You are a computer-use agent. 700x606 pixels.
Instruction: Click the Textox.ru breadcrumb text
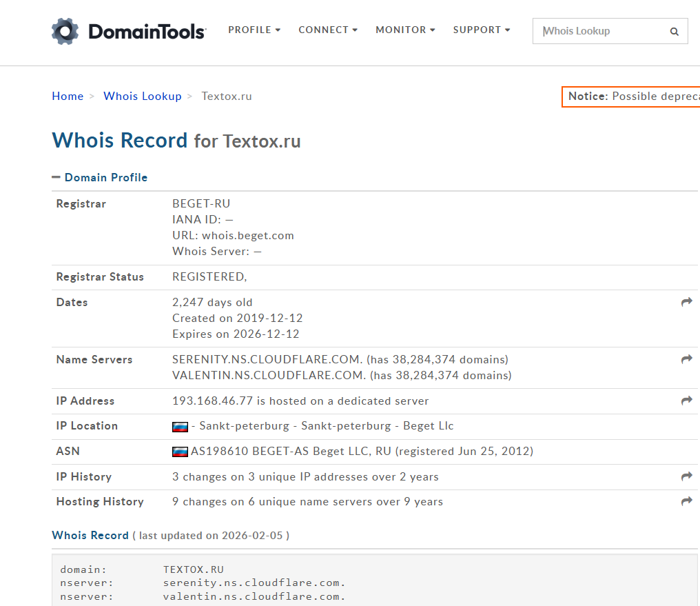point(227,96)
